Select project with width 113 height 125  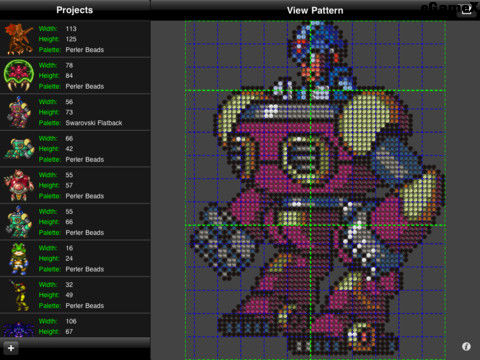[75, 39]
